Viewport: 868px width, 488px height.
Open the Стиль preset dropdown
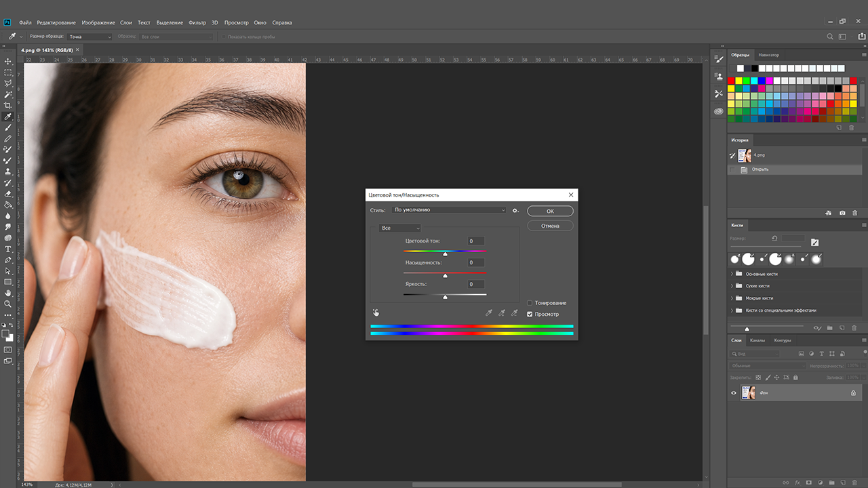point(450,210)
